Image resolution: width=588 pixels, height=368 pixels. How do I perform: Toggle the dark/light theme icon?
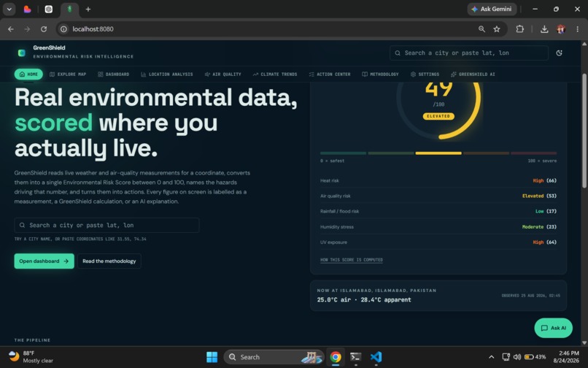tap(559, 53)
